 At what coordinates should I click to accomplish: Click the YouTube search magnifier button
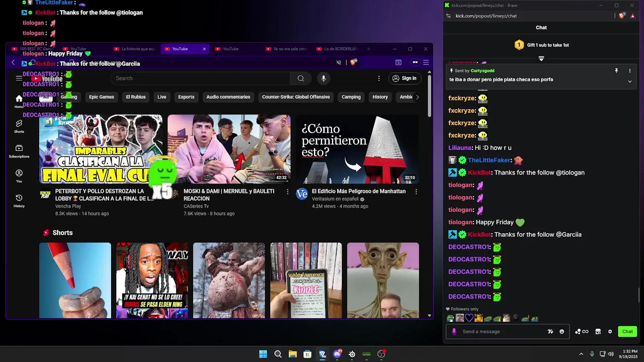tap(300, 78)
